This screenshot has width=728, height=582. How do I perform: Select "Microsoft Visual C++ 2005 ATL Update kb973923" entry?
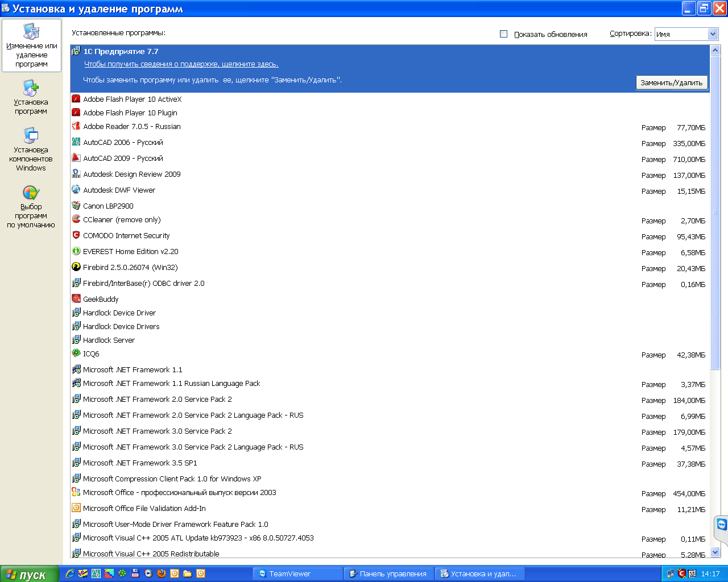coord(390,538)
